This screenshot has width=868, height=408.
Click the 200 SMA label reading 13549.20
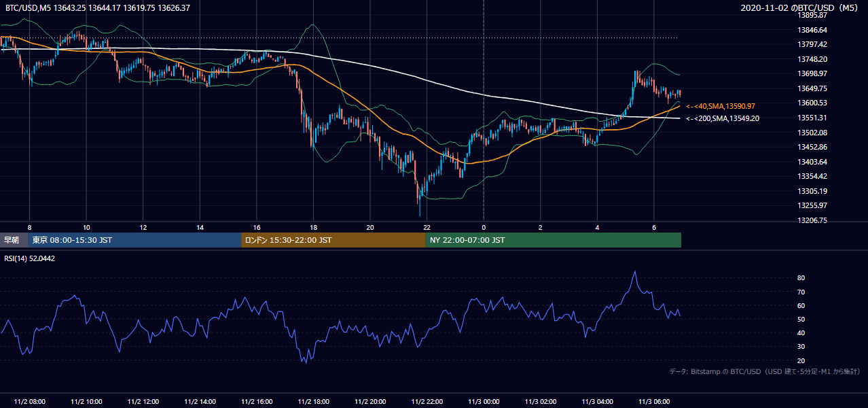[x=723, y=118]
